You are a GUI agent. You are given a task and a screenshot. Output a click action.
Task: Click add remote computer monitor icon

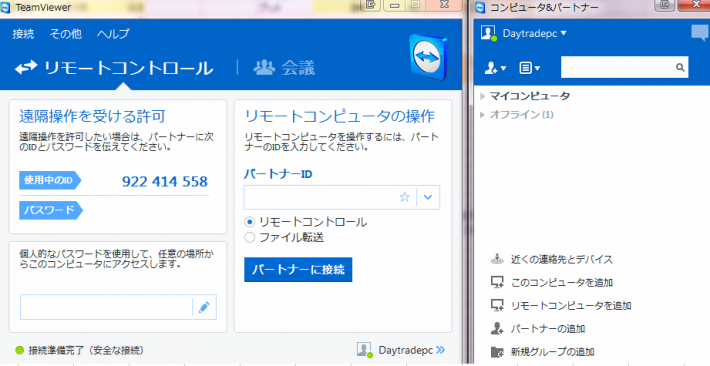[x=497, y=306]
